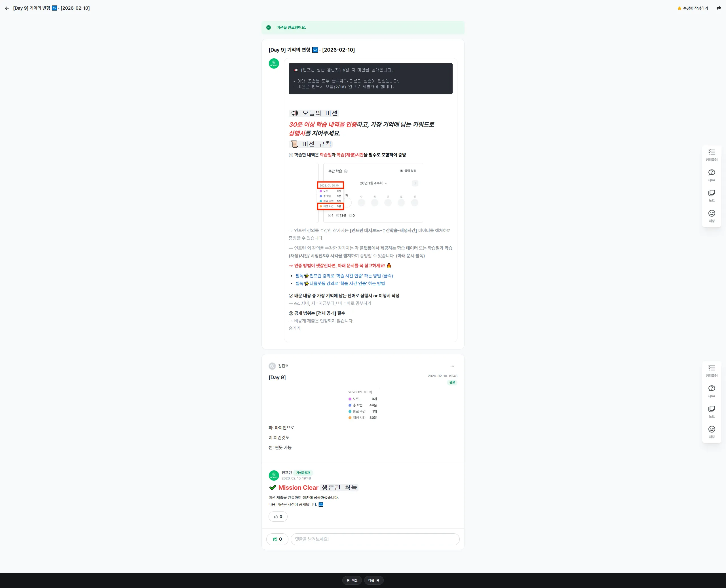Toggle thumbs-up like on 인프런 comment
Viewport: 726px width, 588px height.
coord(278,517)
